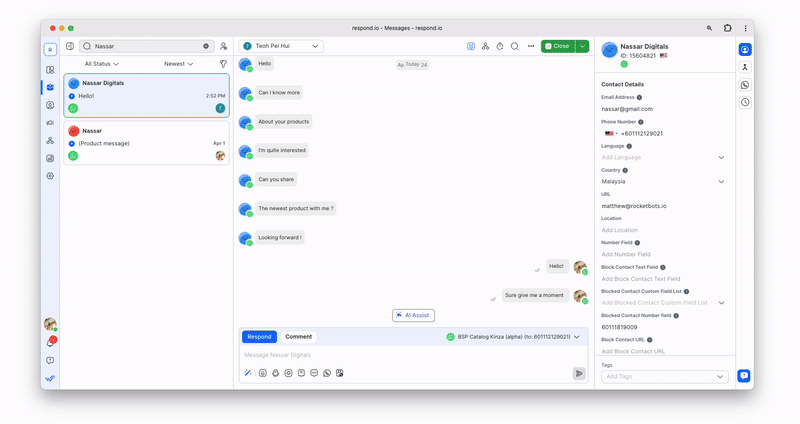Search messages using the magnifier icon
Viewport: 800px width, 424px height.
515,46
